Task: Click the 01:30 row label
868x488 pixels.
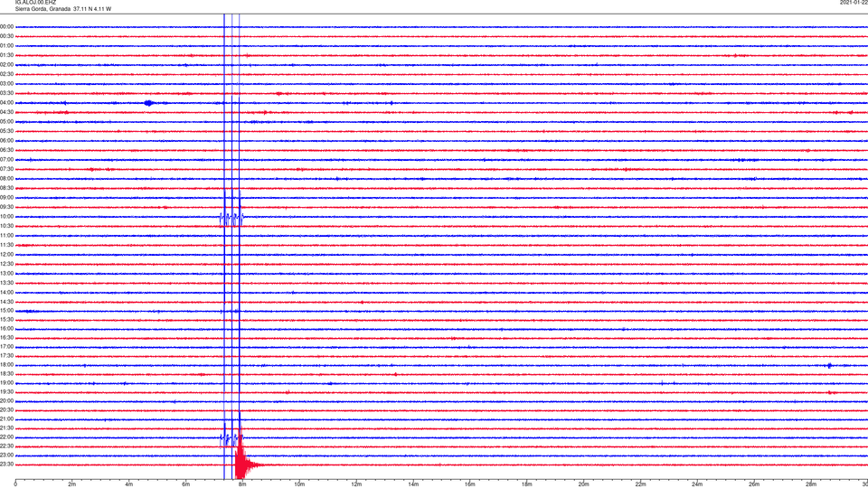Action: pos(6,55)
